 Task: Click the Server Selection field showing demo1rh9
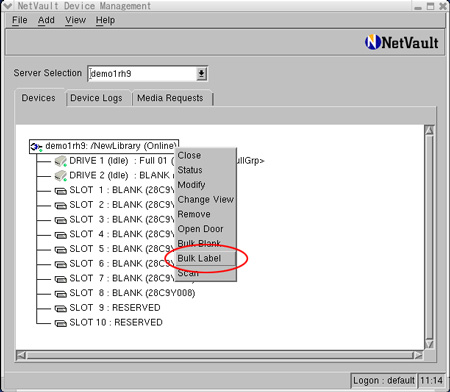click(x=143, y=74)
